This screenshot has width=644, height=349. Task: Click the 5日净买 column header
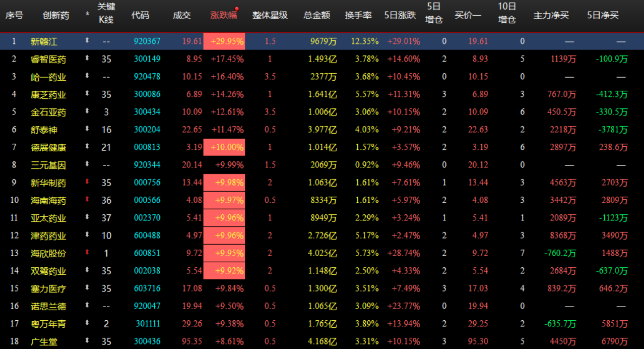tap(603, 15)
